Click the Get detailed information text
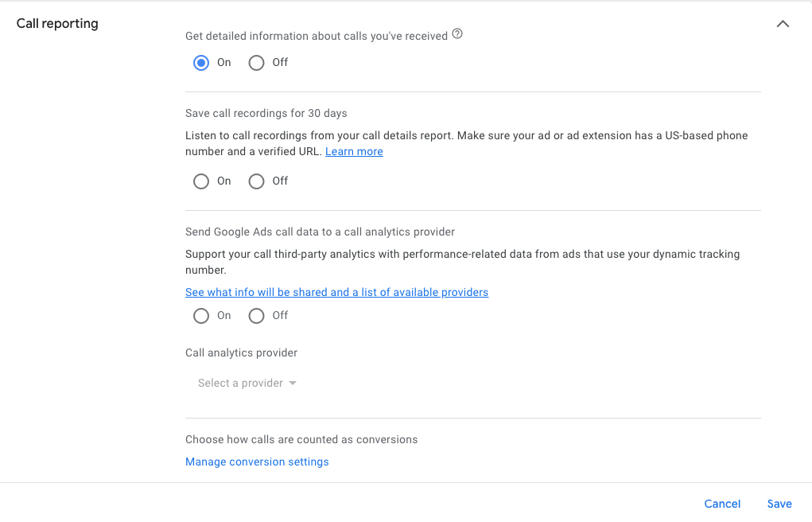The height and width of the screenshot is (522, 812). [317, 36]
